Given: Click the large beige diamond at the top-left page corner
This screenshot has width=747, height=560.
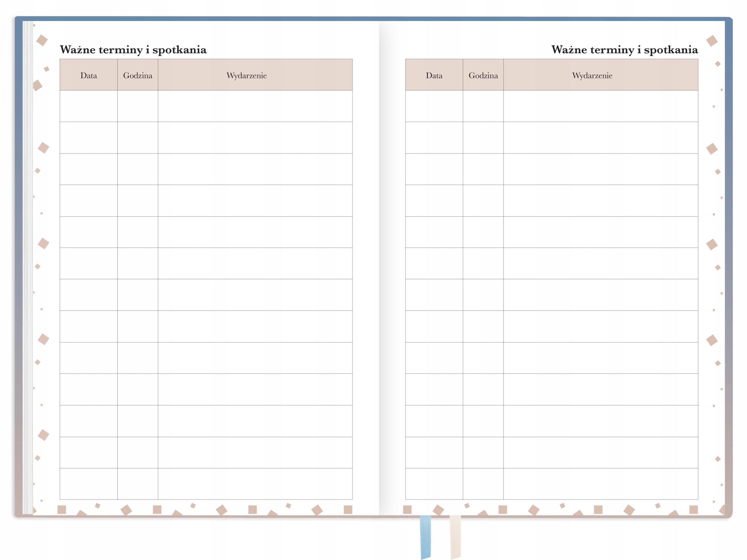Looking at the screenshot, I should [42, 40].
